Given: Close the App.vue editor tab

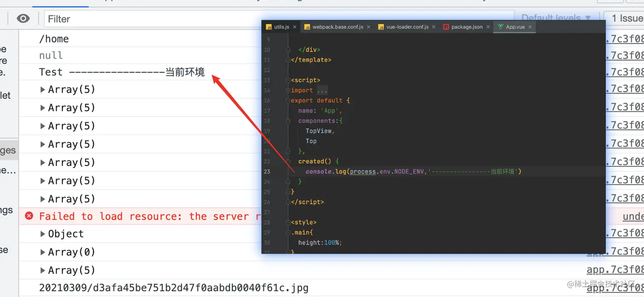Looking at the screenshot, I should click(x=530, y=27).
